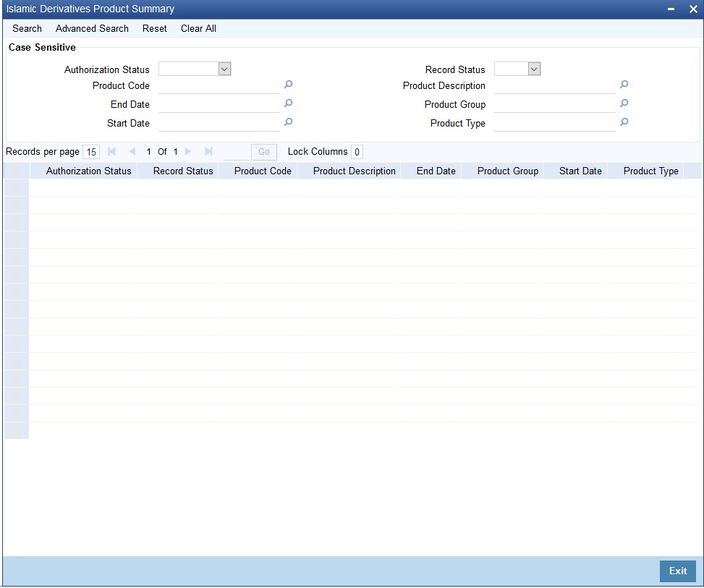Open lookup for End Date field
This screenshot has height=588, width=704.
pos(288,103)
